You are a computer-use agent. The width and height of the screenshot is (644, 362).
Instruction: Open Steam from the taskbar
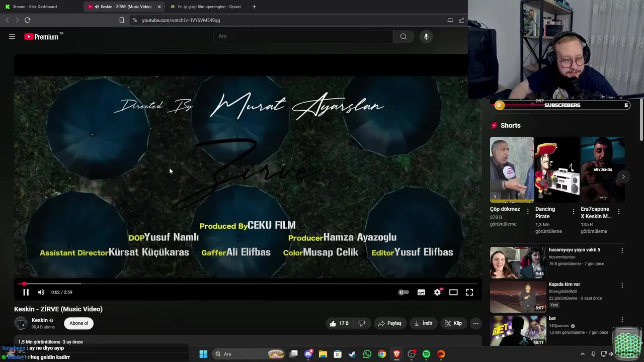(x=352, y=354)
